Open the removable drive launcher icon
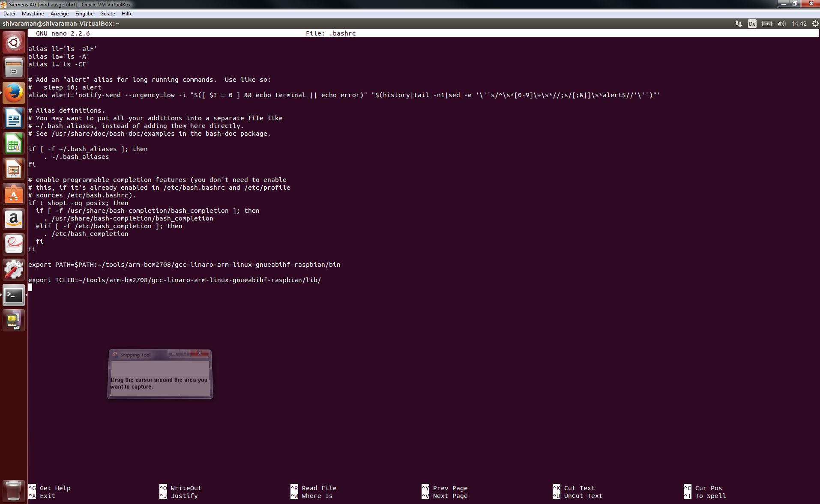The image size is (820, 504). [14, 320]
